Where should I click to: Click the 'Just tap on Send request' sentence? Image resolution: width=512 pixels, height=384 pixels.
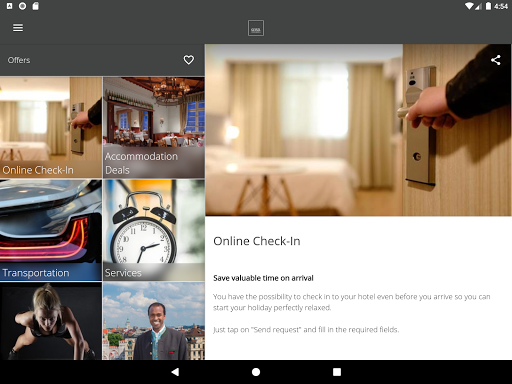[306, 330]
